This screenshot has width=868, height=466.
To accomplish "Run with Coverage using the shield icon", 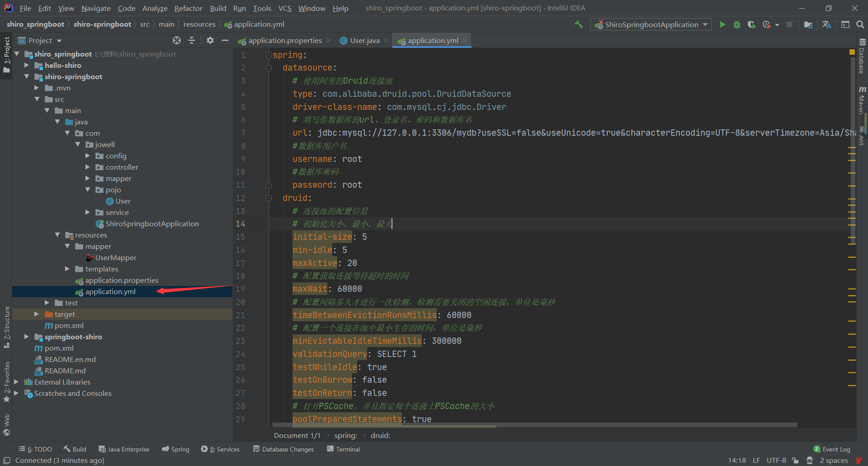I will tap(751, 24).
